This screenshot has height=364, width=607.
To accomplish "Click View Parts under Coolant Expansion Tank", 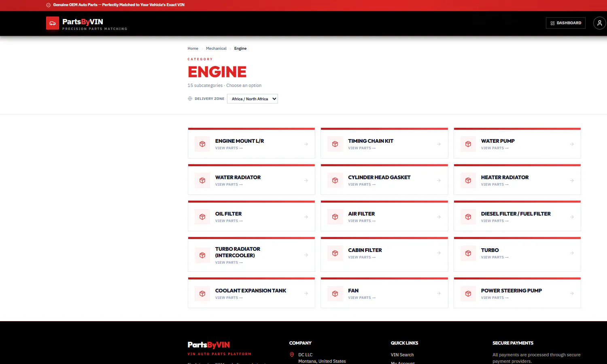I will (x=229, y=298).
